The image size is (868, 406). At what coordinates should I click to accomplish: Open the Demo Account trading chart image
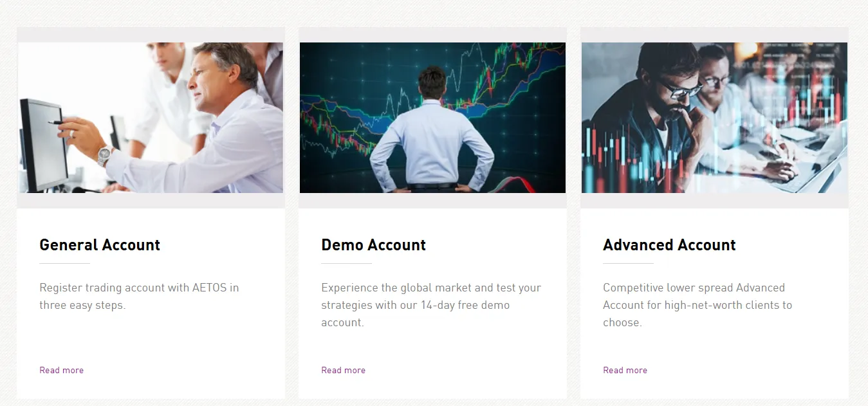click(432, 118)
